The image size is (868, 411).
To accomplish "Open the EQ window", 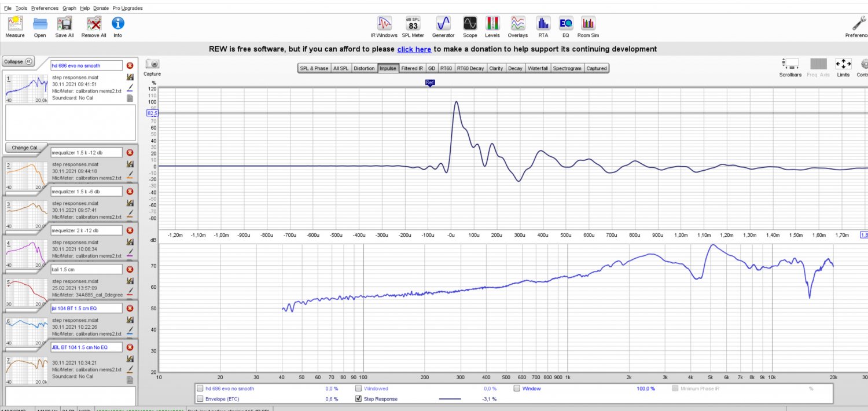I will pyautogui.click(x=566, y=27).
